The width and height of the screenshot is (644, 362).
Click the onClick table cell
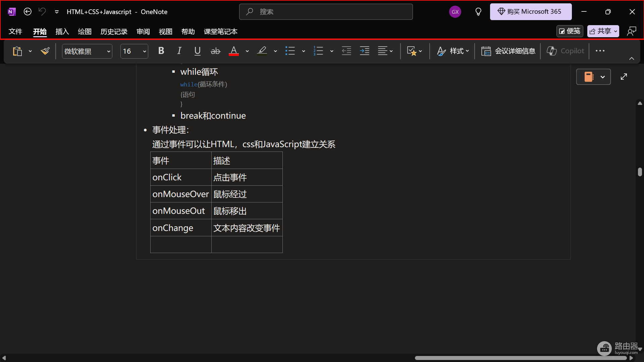pyautogui.click(x=181, y=177)
